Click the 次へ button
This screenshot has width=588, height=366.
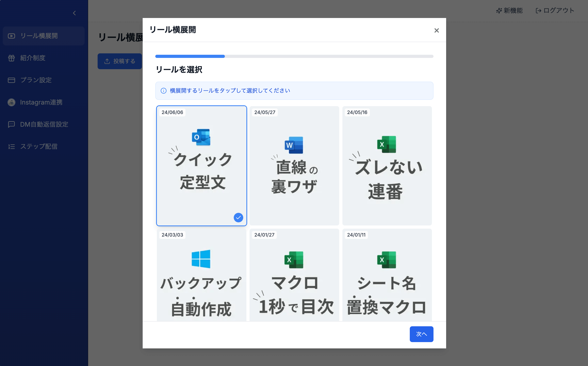[x=421, y=334]
